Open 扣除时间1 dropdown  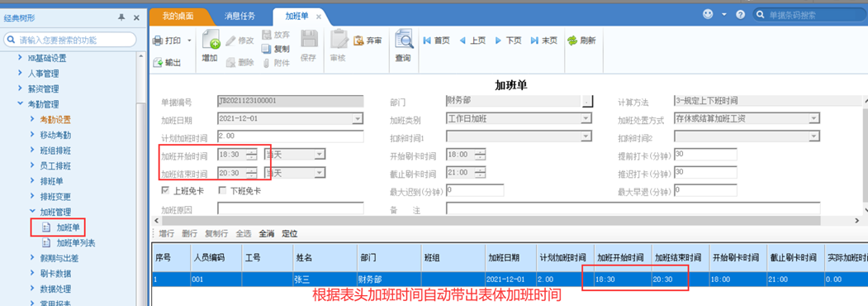click(586, 136)
